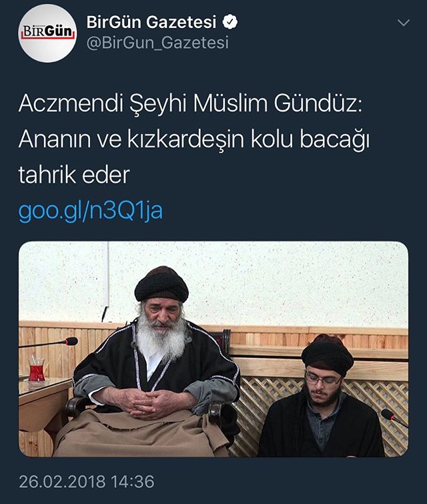The width and height of the screenshot is (427, 504).
Task: Click the black turban of the seated elder
Action: 161,284
